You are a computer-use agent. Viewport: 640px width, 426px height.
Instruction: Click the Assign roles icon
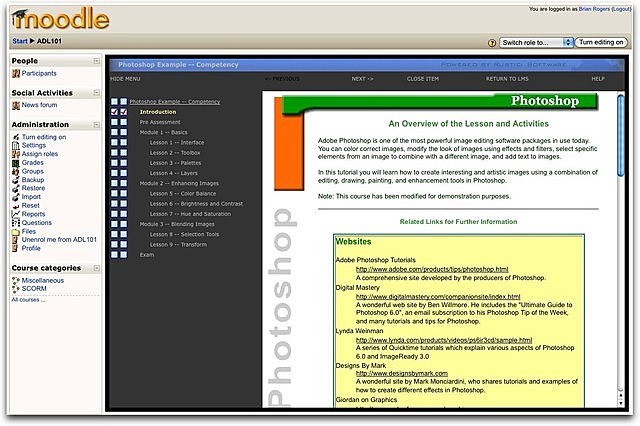[x=16, y=154]
